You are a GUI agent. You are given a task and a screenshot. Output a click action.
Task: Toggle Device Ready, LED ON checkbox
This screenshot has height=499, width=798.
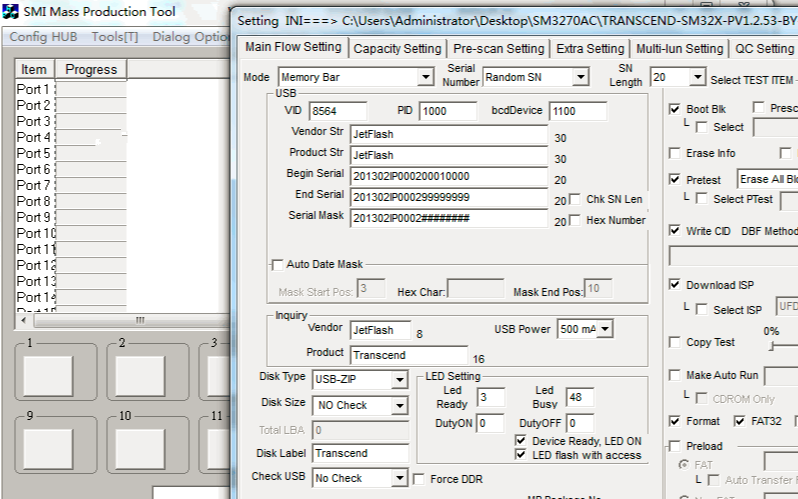point(520,441)
